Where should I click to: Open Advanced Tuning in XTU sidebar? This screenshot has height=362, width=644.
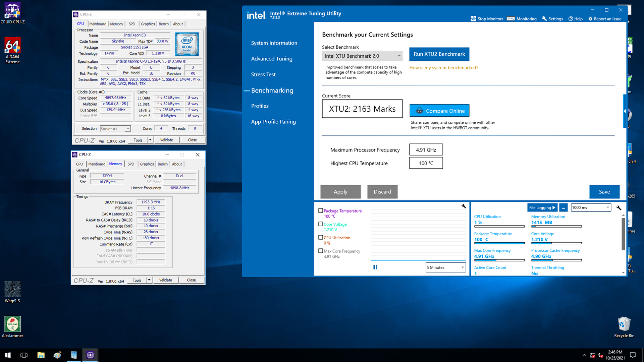point(272,59)
